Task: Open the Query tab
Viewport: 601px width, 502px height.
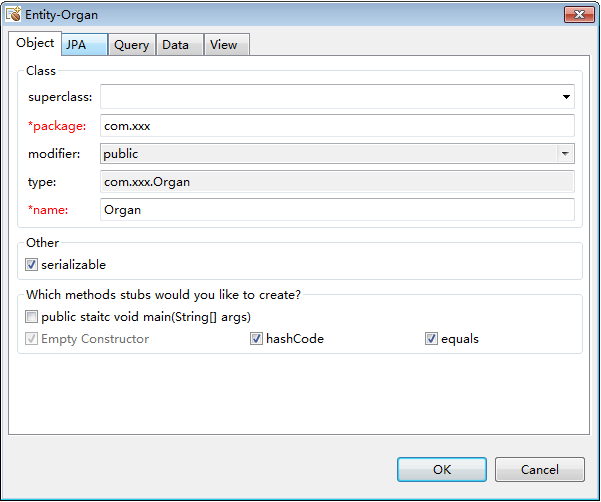Action: pyautogui.click(x=131, y=45)
